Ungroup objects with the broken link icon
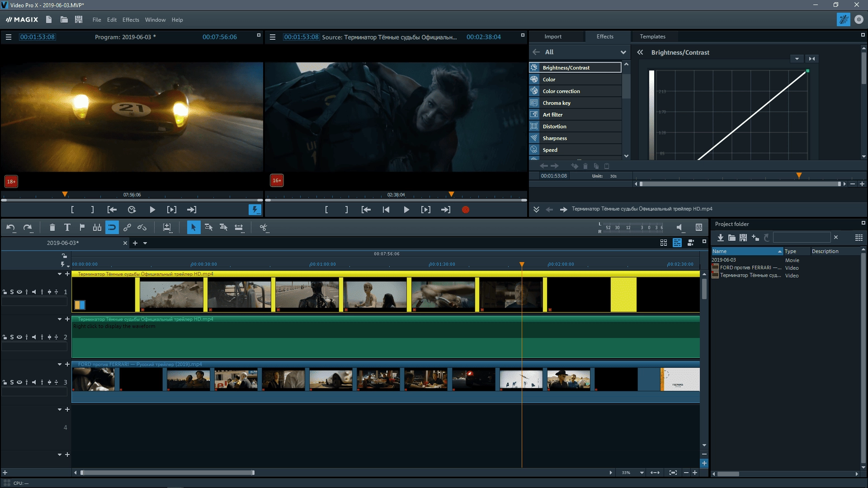This screenshot has height=488, width=868. tap(142, 227)
